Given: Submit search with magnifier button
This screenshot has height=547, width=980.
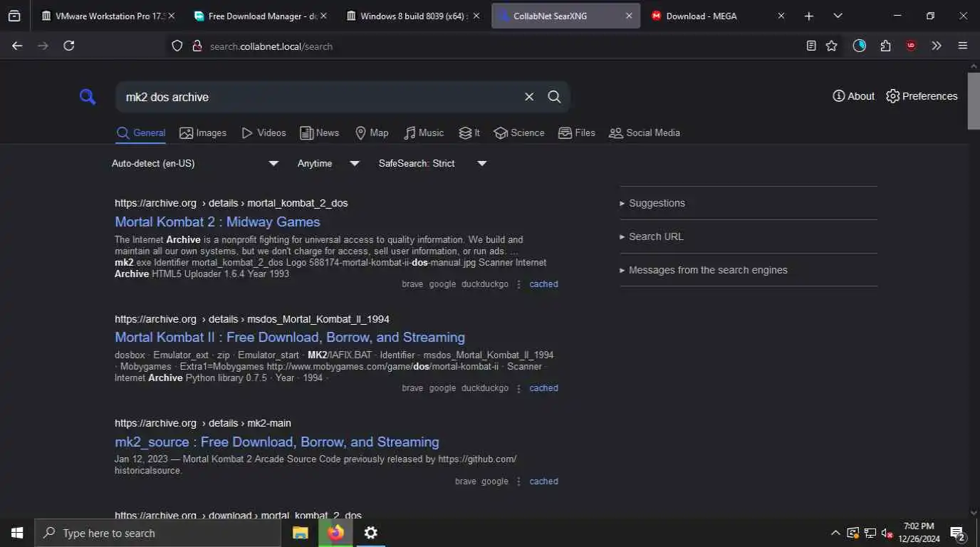Looking at the screenshot, I should tap(554, 97).
